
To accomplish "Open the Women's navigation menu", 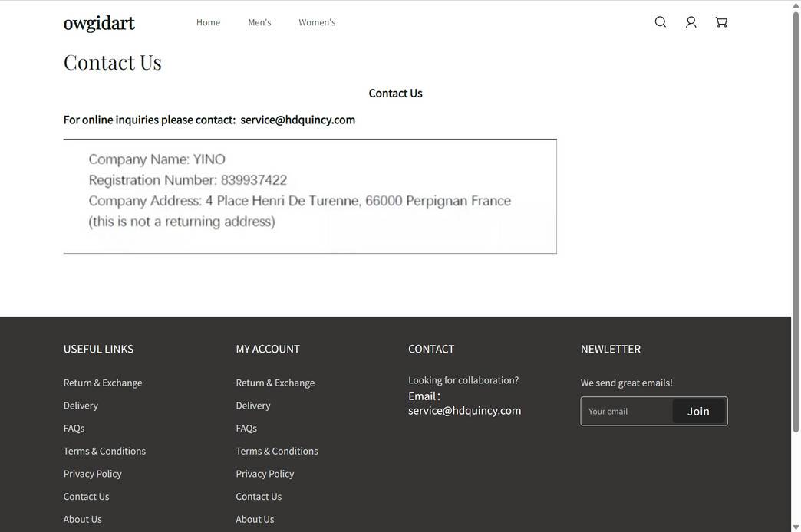I will tap(317, 22).
